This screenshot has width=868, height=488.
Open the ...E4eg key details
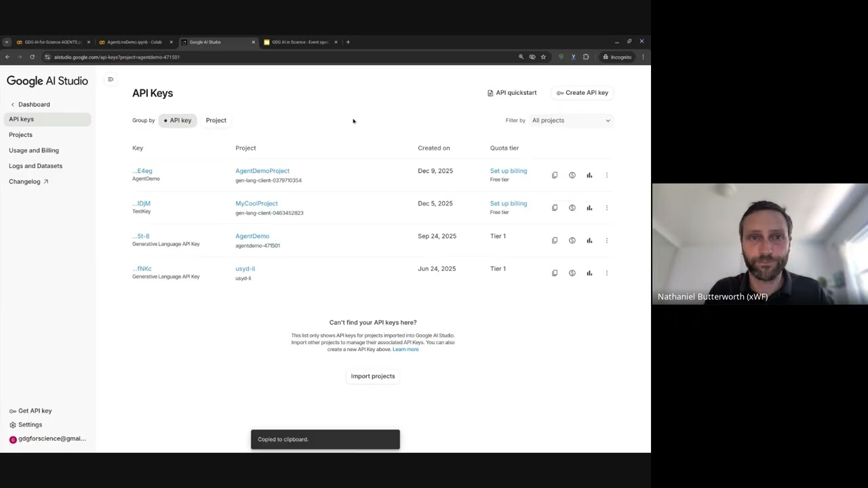coord(142,171)
